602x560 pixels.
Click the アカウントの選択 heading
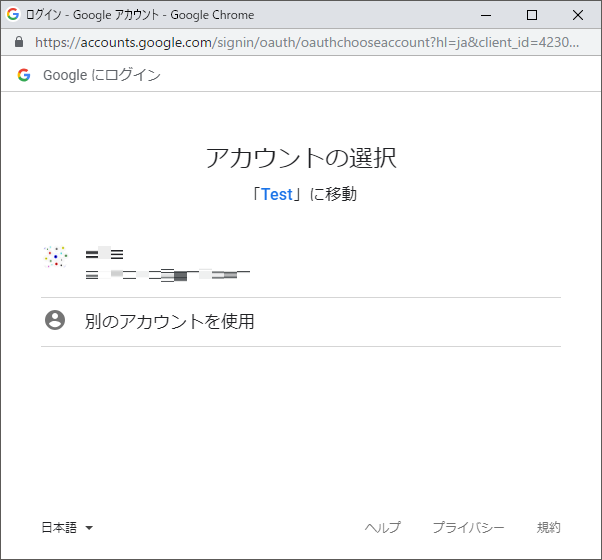(301, 158)
